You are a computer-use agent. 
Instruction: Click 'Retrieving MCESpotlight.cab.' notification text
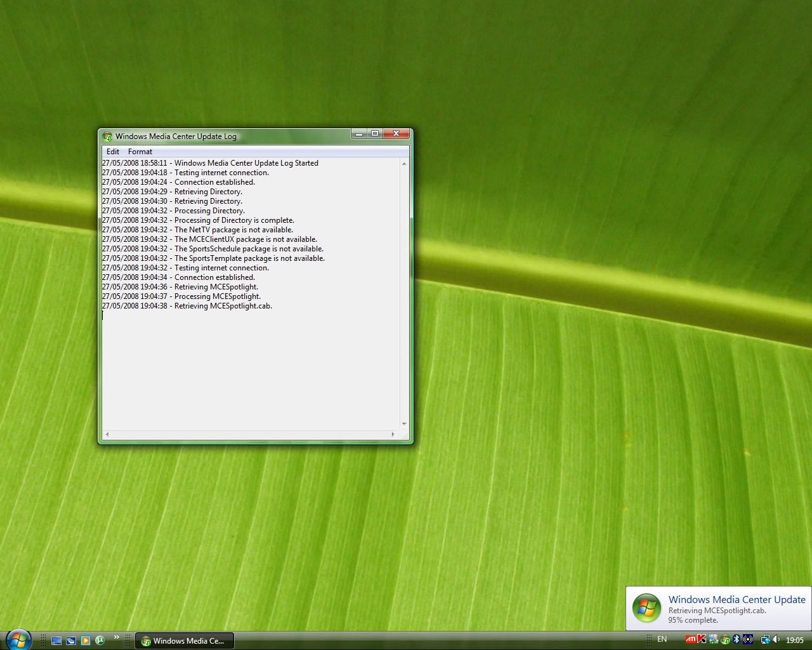click(717, 611)
